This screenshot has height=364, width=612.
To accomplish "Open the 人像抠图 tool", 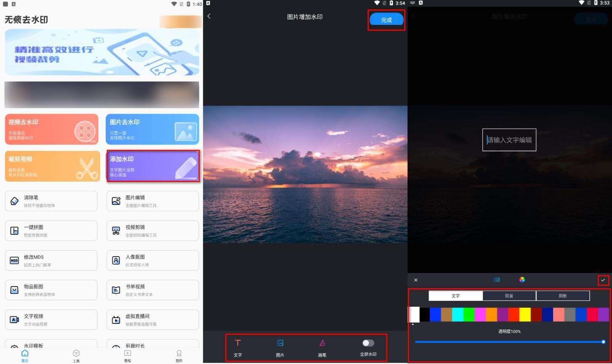I will pos(153,260).
